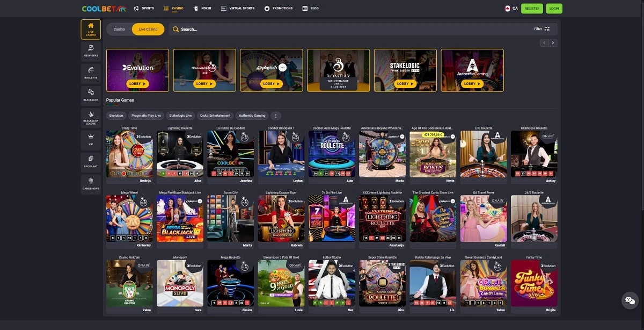Open the Clubhouse Roulette game
Image resolution: width=644 pixels, height=330 pixels.
[x=534, y=154]
